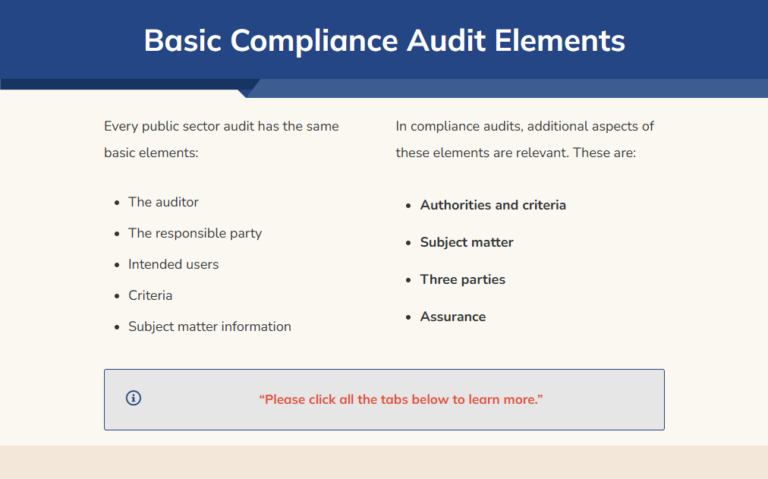Screen dimensions: 768x479
Task: Select the 'Basic Compliance Audit Elements' heading
Action: [x=384, y=40]
